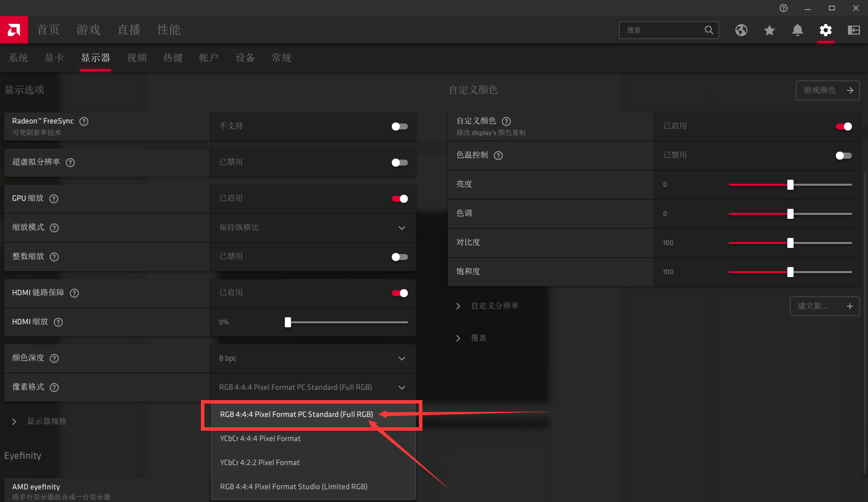
Task: Open 首页 main section
Action: (48, 30)
